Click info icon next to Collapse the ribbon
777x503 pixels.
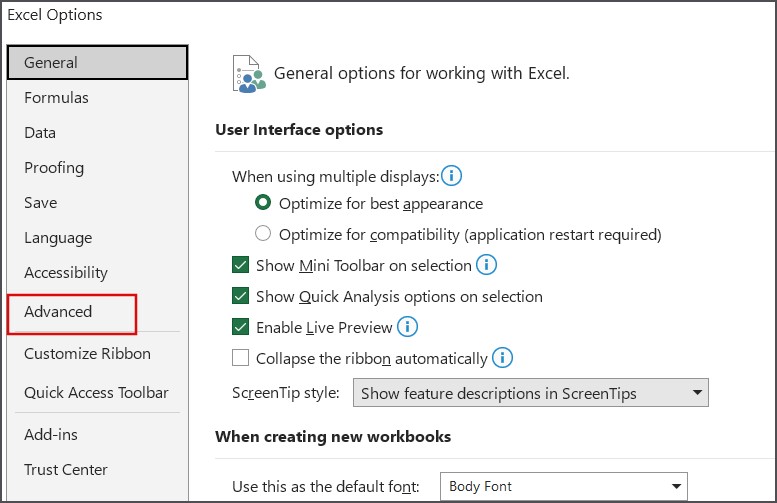click(502, 357)
